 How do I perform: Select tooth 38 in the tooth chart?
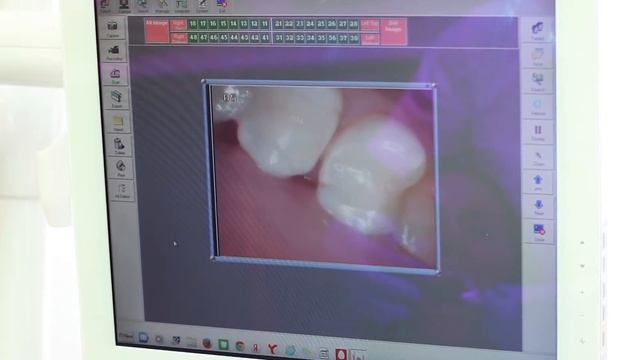pos(354,39)
